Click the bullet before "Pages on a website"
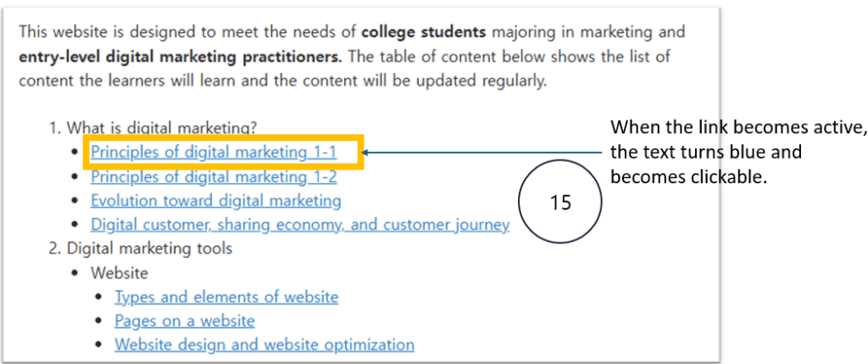 pyautogui.click(x=99, y=322)
